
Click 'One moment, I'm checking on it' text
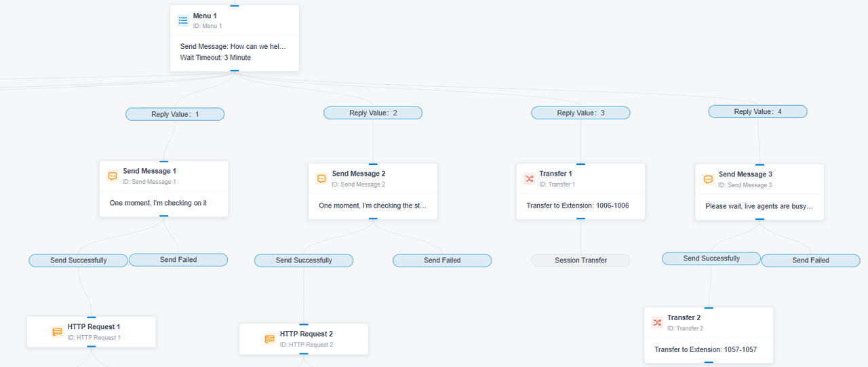(158, 203)
